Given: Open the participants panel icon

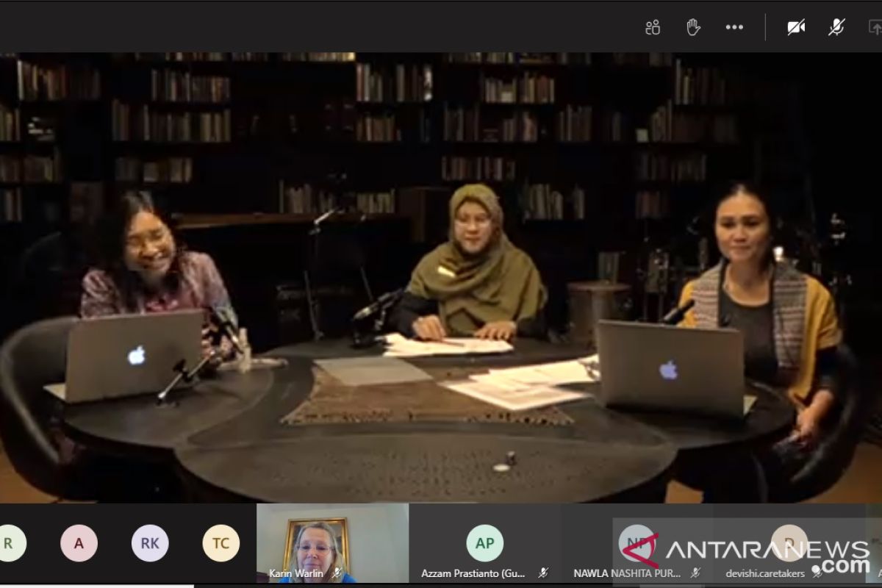Looking at the screenshot, I should (x=653, y=28).
